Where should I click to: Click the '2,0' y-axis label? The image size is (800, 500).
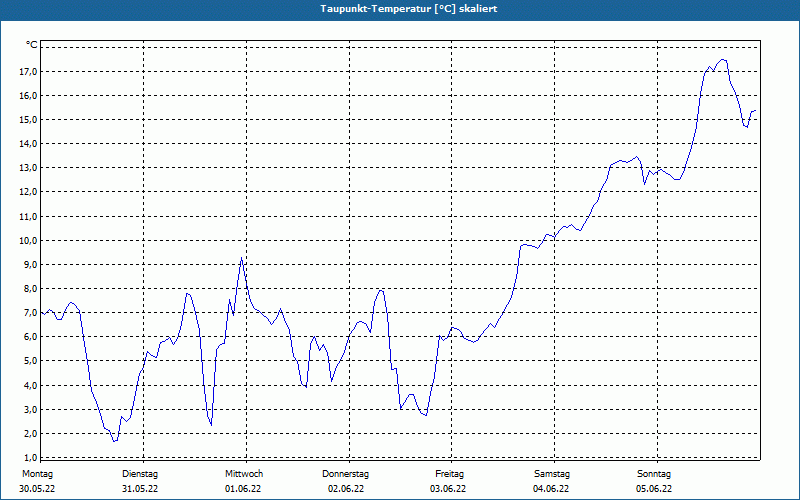point(30,434)
